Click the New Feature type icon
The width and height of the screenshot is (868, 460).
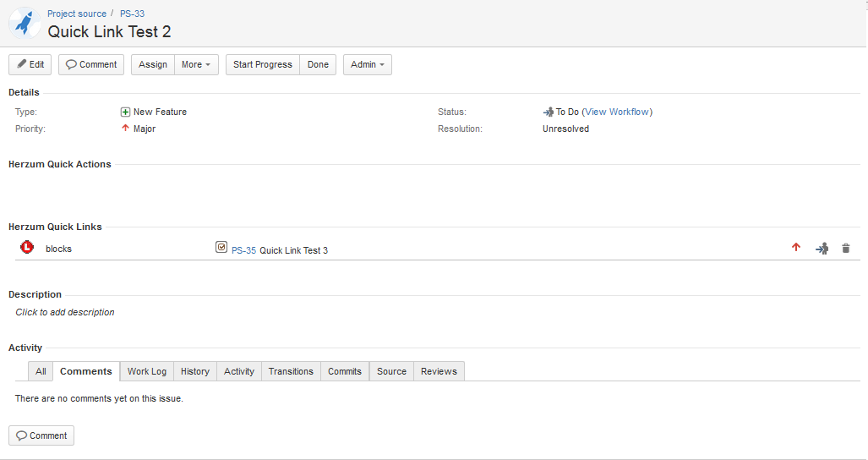125,112
